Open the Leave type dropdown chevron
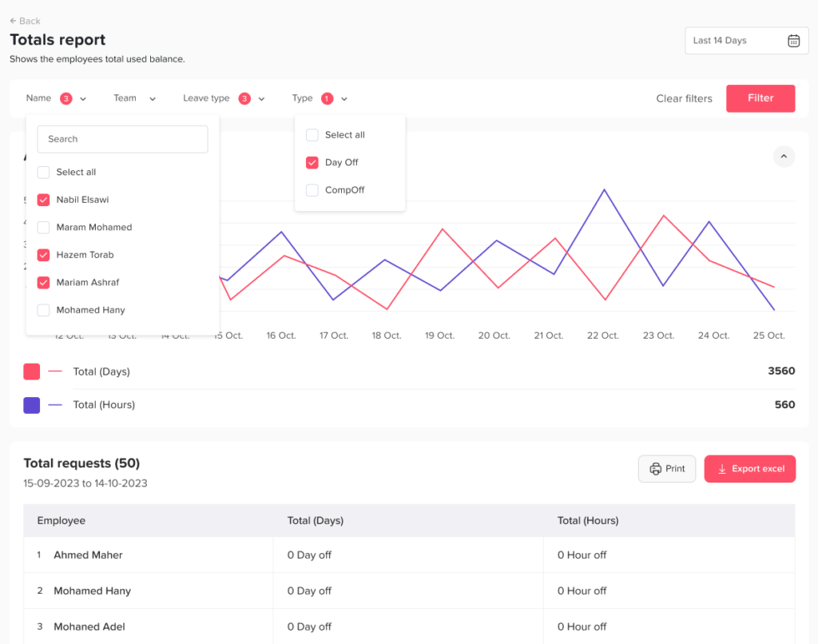 tap(261, 99)
